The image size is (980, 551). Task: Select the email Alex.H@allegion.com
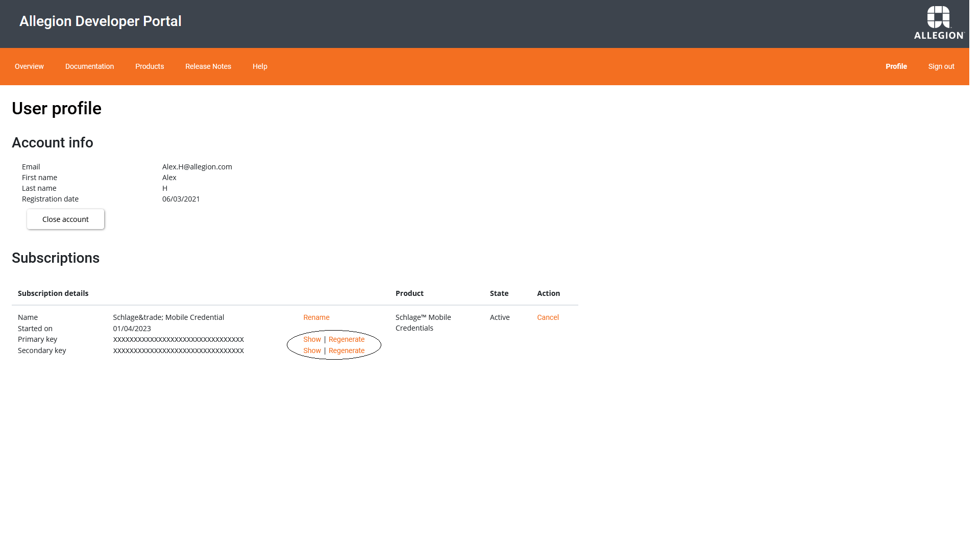[197, 167]
